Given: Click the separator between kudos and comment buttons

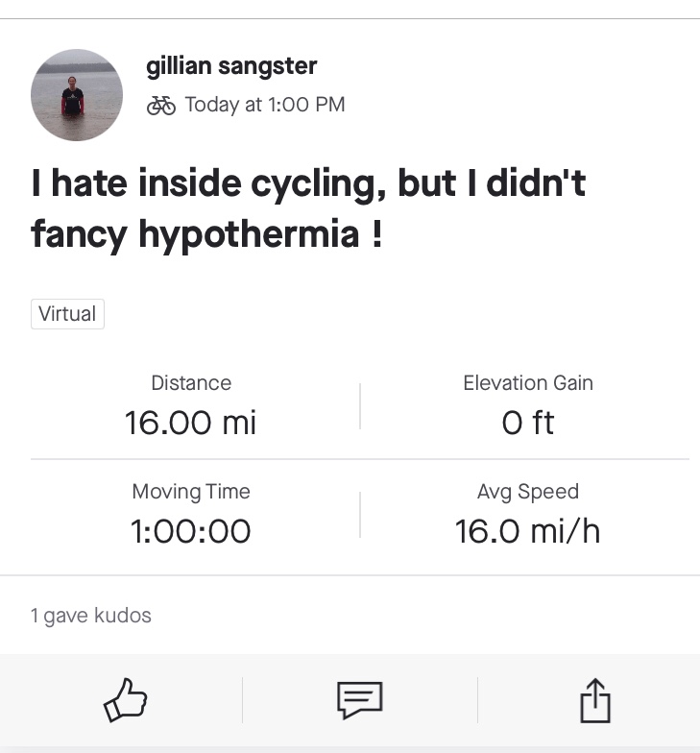Looking at the screenshot, I should [242, 700].
